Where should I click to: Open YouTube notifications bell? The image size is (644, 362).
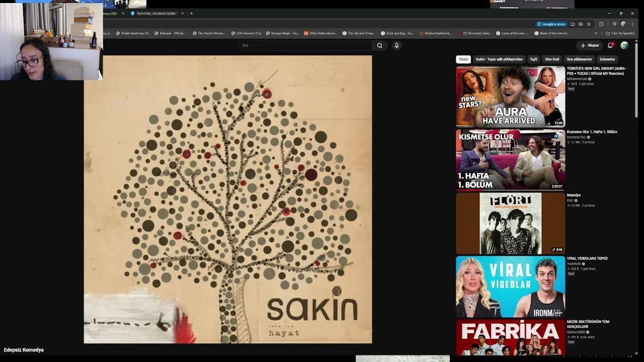611,45
